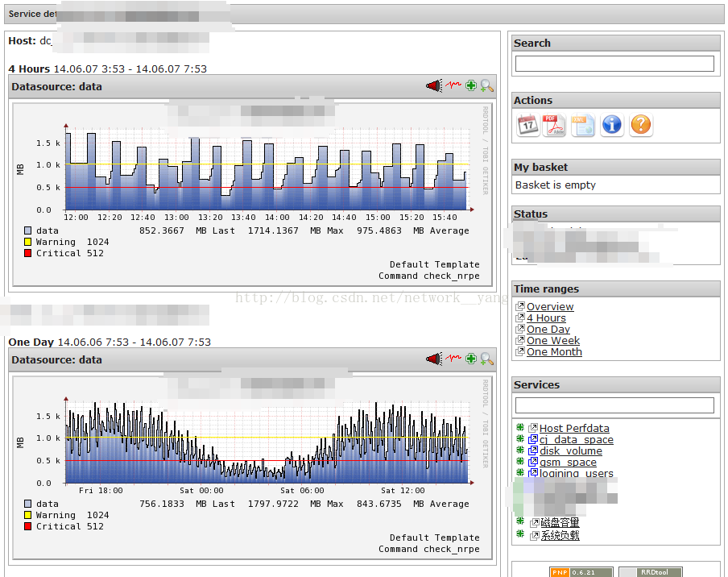Click the 'Basket is empty' text
Image resolution: width=728 pixels, height=577 pixels.
[x=556, y=185]
